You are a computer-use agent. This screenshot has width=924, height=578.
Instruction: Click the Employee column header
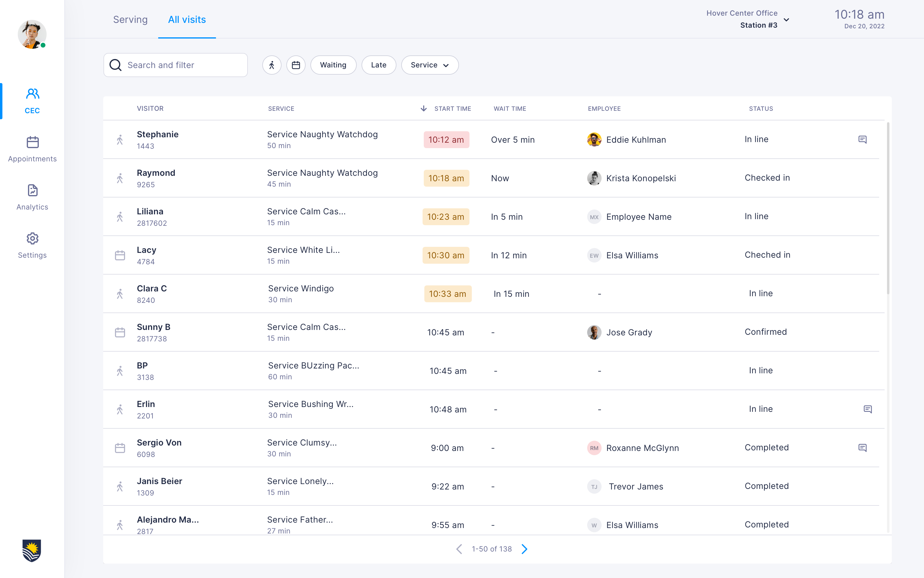point(604,109)
